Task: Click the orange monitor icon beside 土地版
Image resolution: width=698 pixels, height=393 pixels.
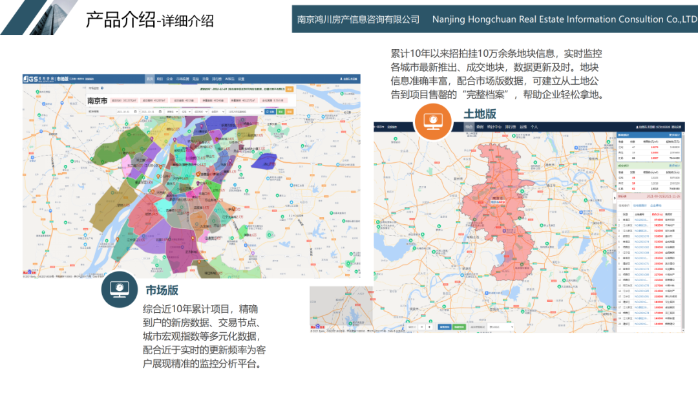Action: click(x=433, y=121)
